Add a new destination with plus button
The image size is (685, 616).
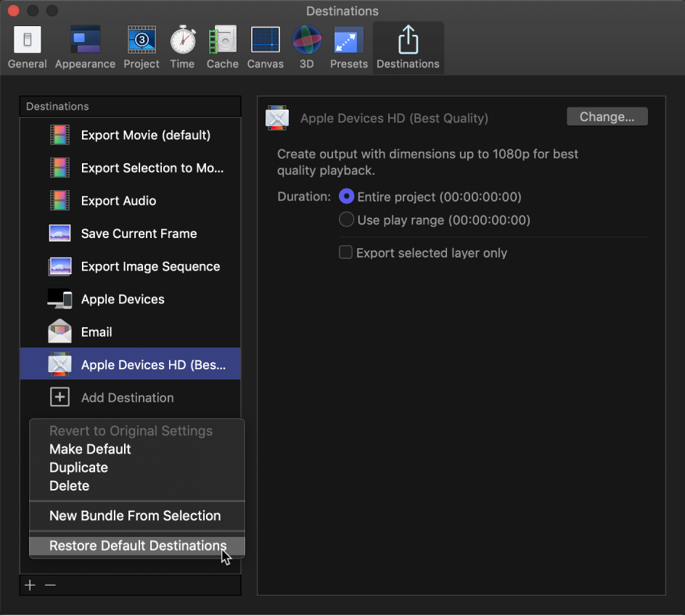tap(29, 585)
